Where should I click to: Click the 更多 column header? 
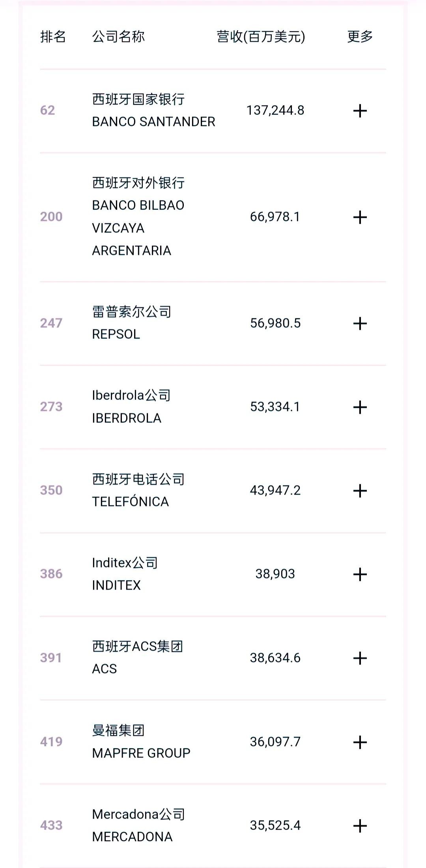[x=360, y=37]
